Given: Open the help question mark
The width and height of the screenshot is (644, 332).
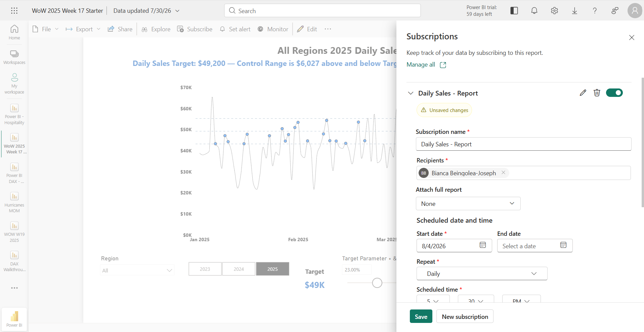Looking at the screenshot, I should (595, 10).
